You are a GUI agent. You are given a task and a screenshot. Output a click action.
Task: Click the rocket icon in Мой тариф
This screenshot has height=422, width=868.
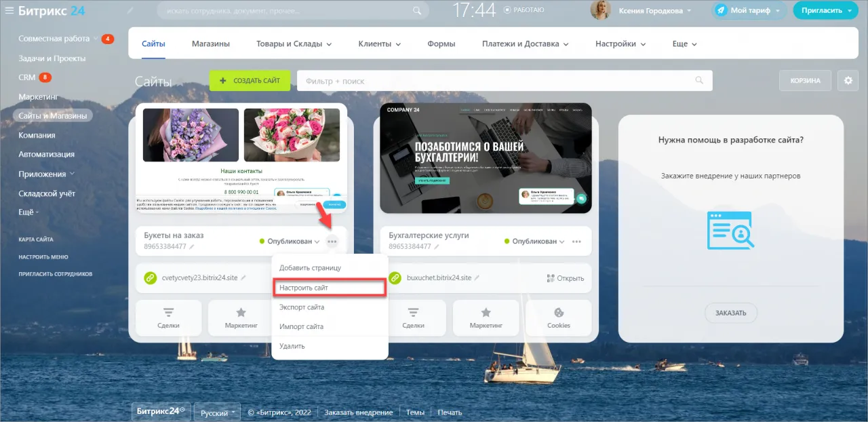[722, 10]
